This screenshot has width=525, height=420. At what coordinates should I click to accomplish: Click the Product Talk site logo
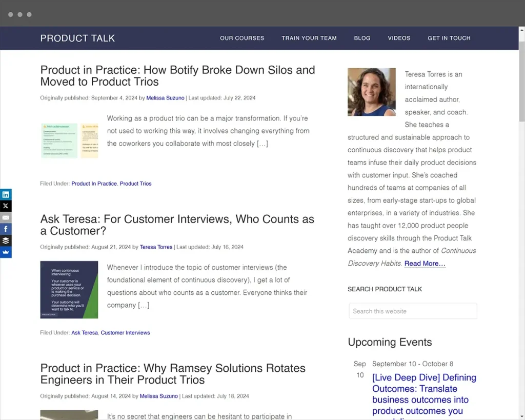(77, 38)
